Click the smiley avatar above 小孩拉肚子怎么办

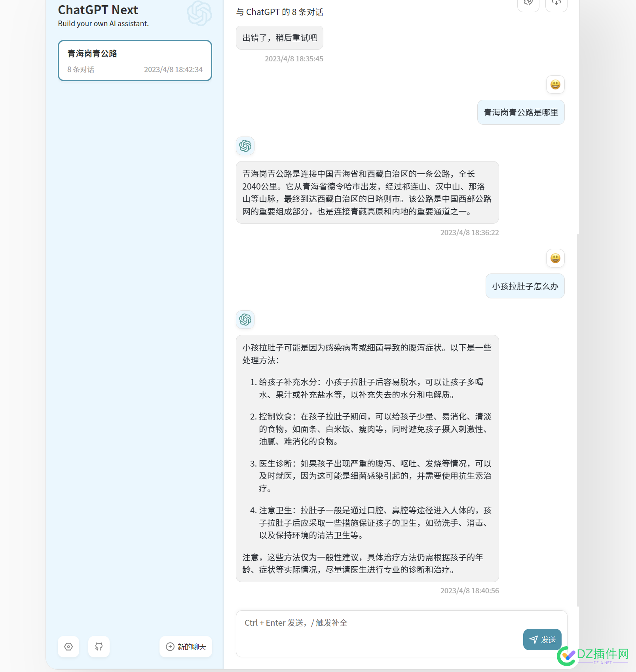[x=555, y=258]
